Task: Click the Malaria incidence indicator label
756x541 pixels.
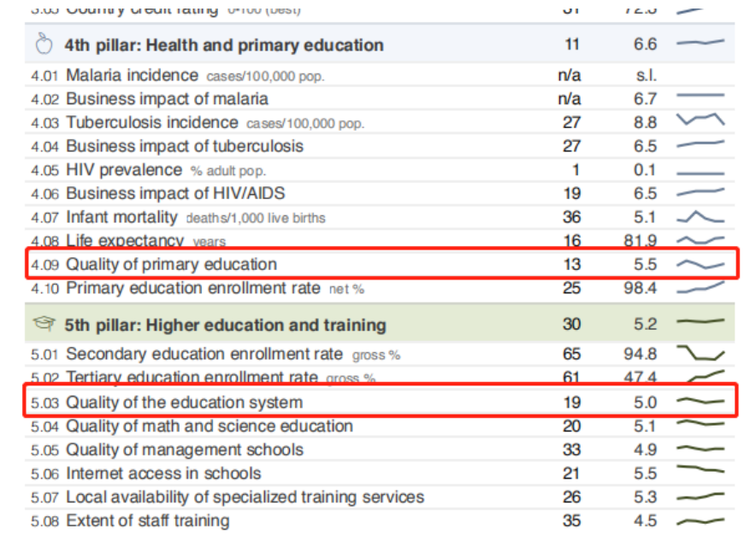Action: click(x=132, y=75)
